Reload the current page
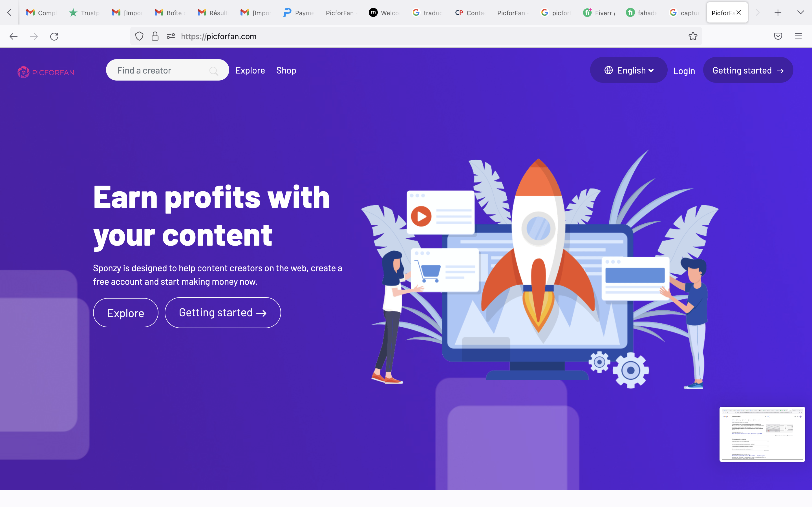812x507 pixels. 54,36
